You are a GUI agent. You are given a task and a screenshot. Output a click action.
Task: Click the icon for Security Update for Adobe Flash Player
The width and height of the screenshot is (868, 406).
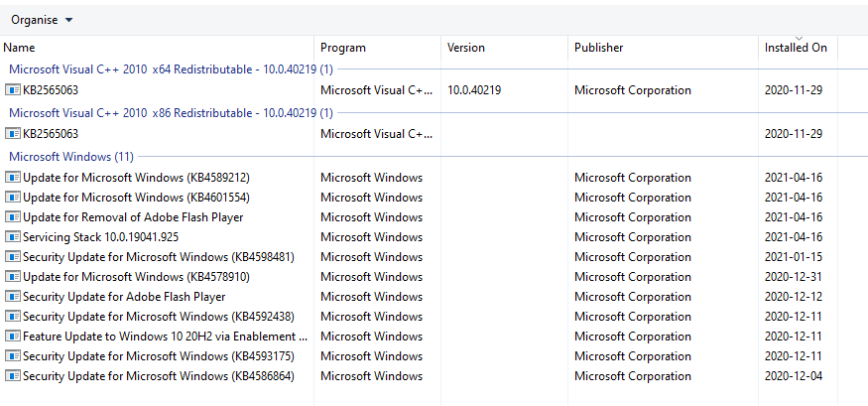point(13,297)
